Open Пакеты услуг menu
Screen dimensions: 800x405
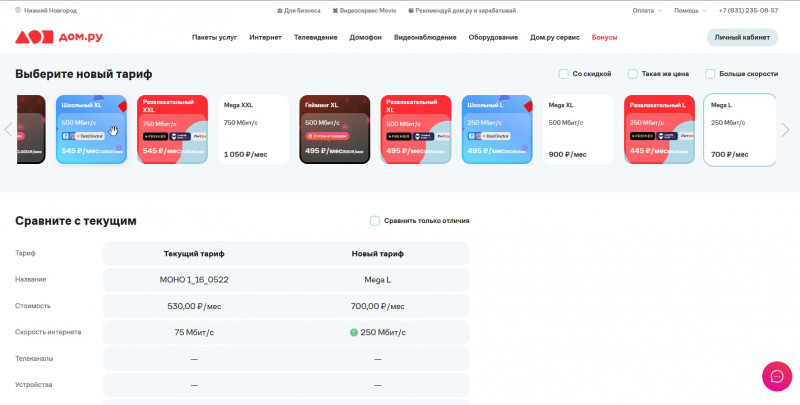point(214,37)
